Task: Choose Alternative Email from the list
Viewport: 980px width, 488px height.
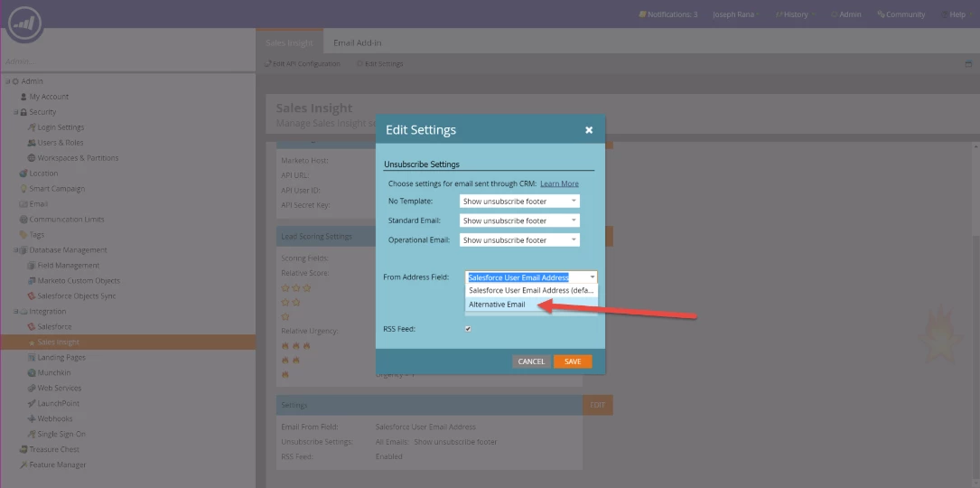Action: [x=531, y=305]
